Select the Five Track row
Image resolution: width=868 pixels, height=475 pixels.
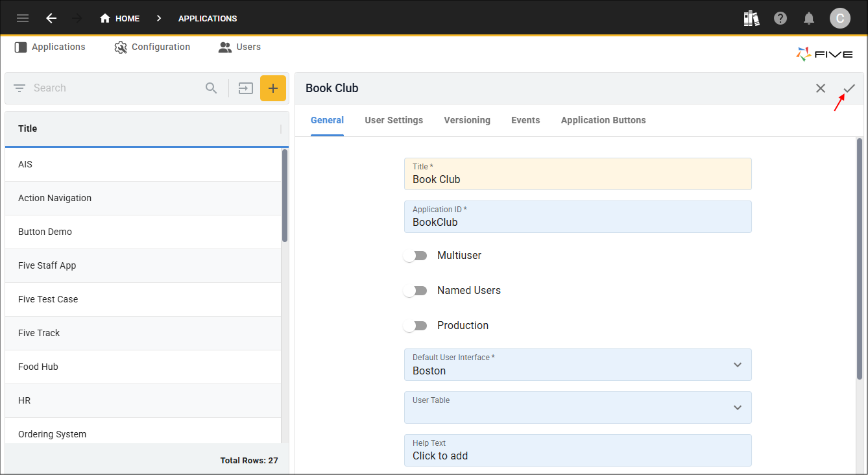pos(143,333)
